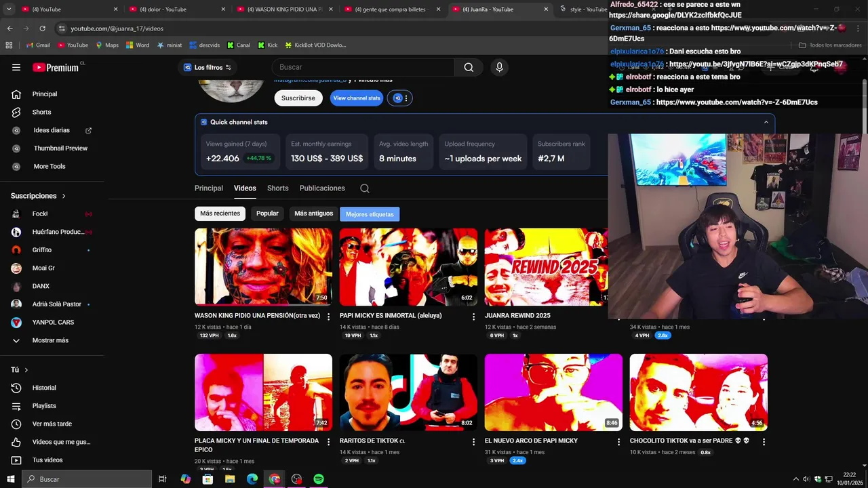Open options menu for PAPI MICKY ES INMORTAL
Screen dimensions: 868x488
tap(474, 317)
